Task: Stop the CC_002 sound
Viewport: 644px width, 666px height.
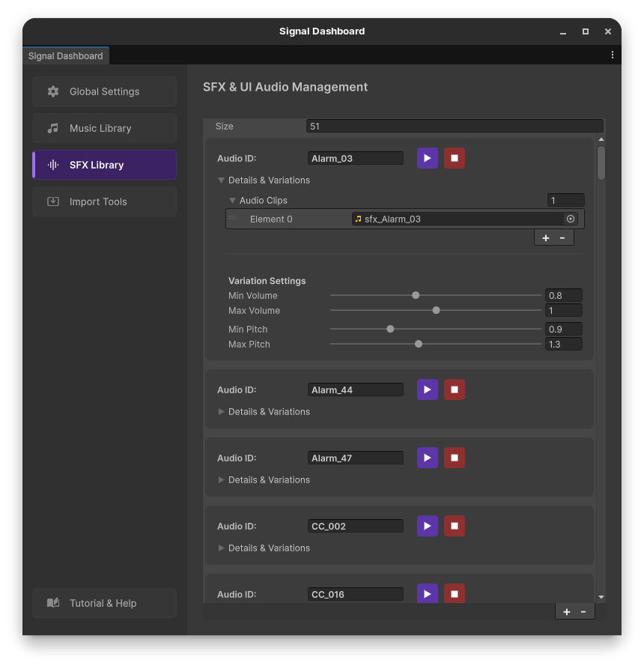Action: coord(455,526)
